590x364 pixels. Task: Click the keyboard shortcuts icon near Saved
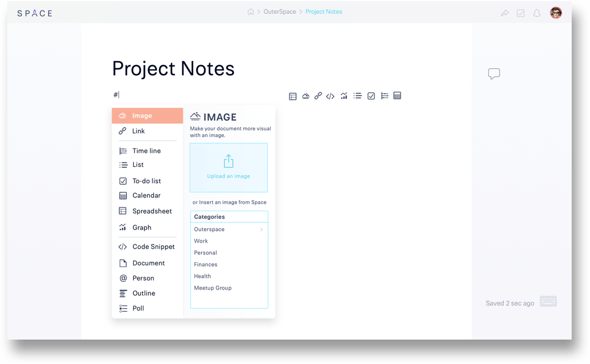(548, 301)
